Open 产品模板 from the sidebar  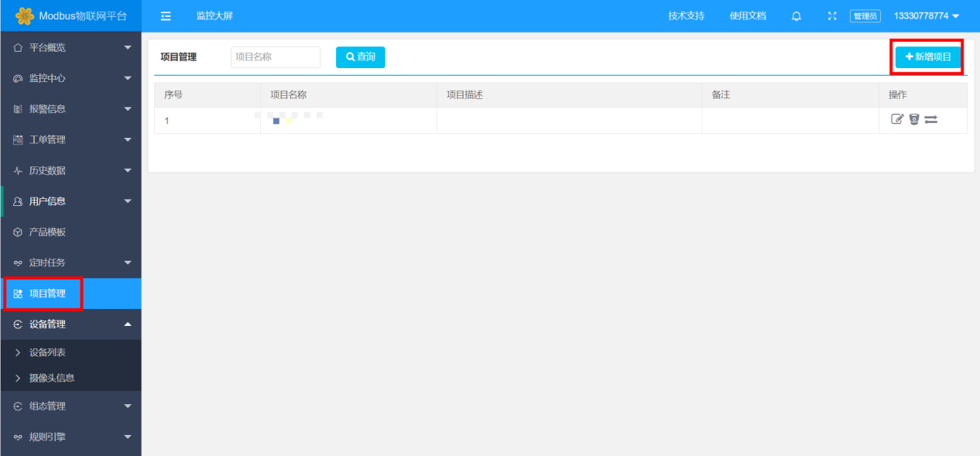click(47, 232)
